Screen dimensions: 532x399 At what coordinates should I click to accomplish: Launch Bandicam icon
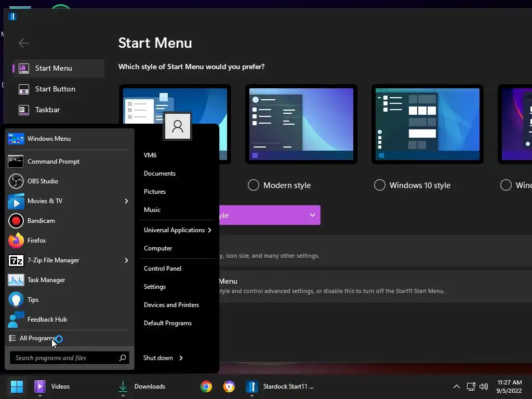point(16,221)
